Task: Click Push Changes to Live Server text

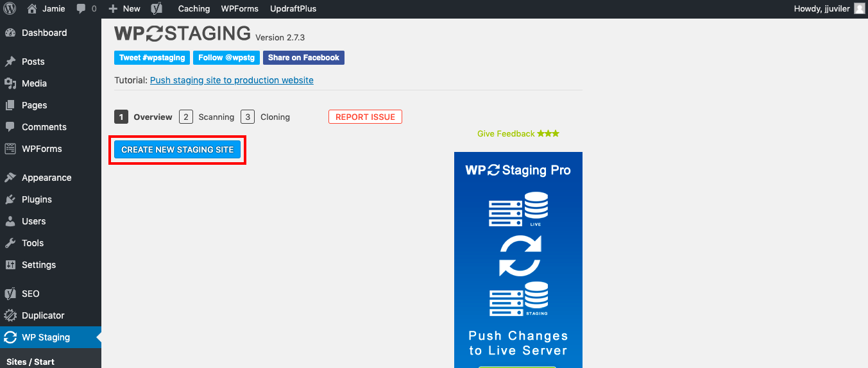Action: click(518, 343)
